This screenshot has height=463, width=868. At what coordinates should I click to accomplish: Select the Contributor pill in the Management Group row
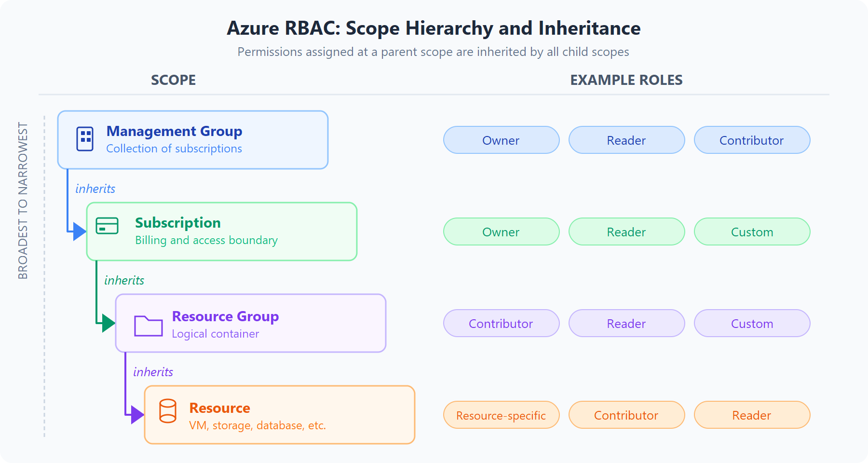point(752,140)
